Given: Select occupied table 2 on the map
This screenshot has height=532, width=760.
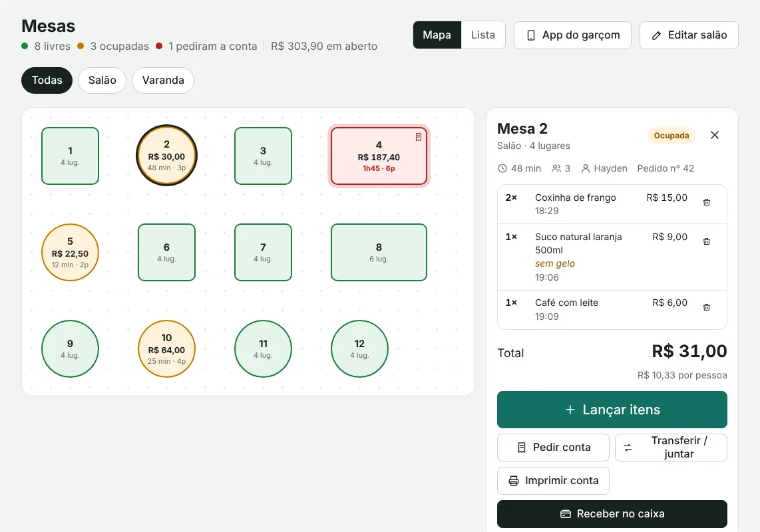Looking at the screenshot, I should [x=167, y=156].
